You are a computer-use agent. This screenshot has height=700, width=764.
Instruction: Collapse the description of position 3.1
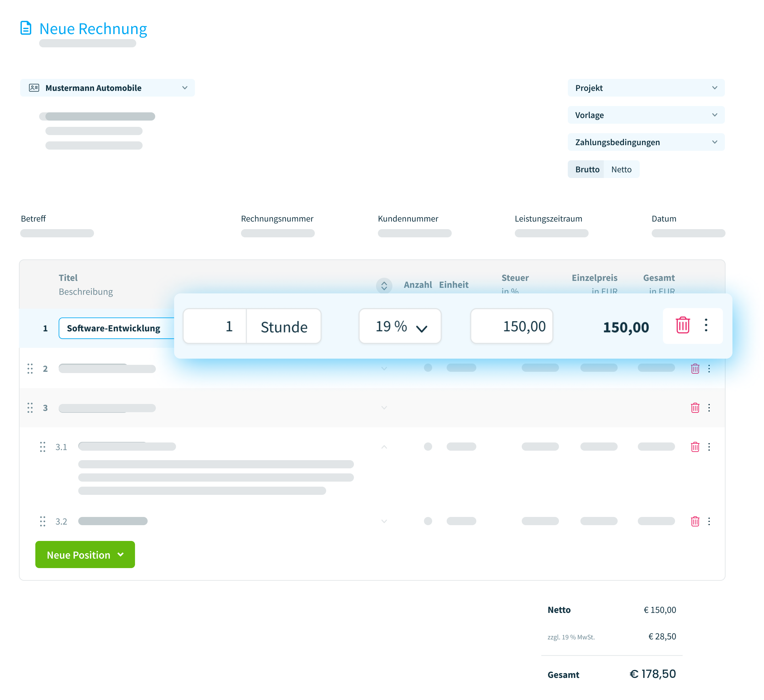click(384, 447)
